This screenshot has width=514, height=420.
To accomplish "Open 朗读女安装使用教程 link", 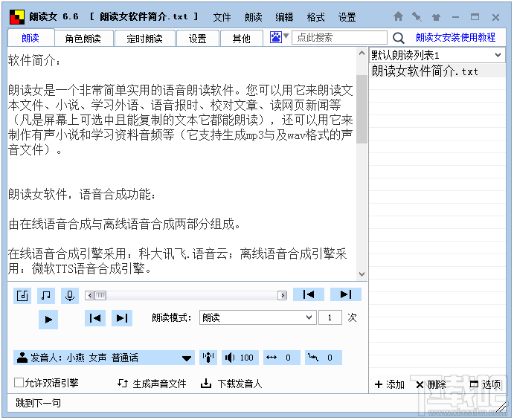I will (x=455, y=37).
